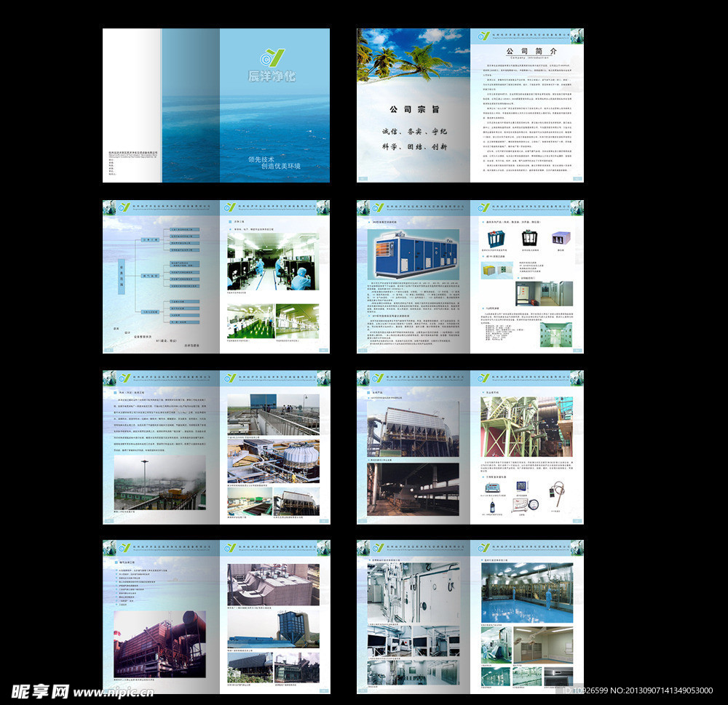Viewport: 728px width, 705px height.
Task: Select the cover text 创造优美环境
Action: tap(281, 166)
